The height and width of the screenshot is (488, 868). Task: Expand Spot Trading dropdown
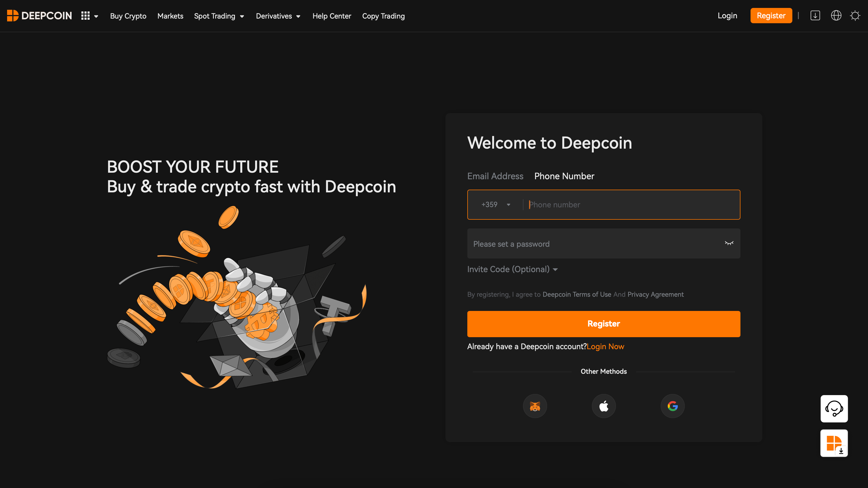(x=219, y=16)
